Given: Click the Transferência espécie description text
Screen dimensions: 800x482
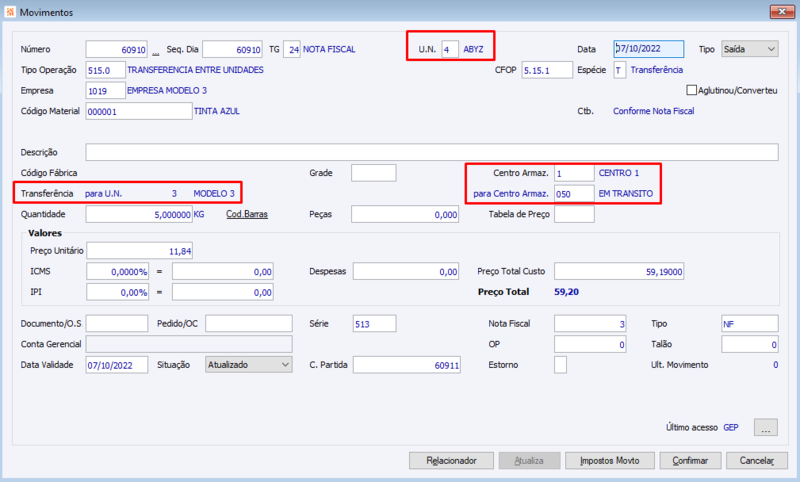Looking at the screenshot, I should point(657,70).
